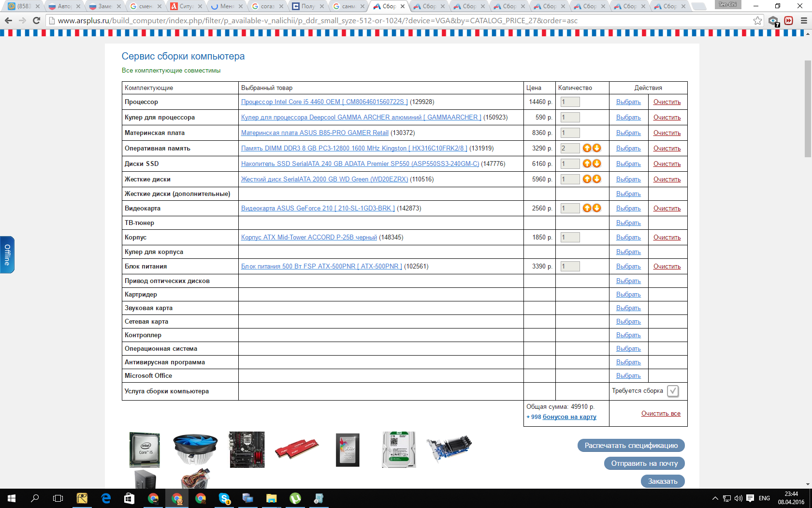Click Отправить на почту button
The image size is (812, 508).
point(644,463)
